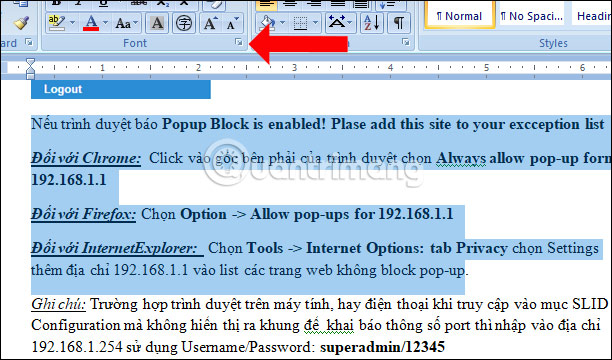Select the Format Painter brush
Image resolution: width=612 pixels, height=360 pixels.
tap(21, 23)
